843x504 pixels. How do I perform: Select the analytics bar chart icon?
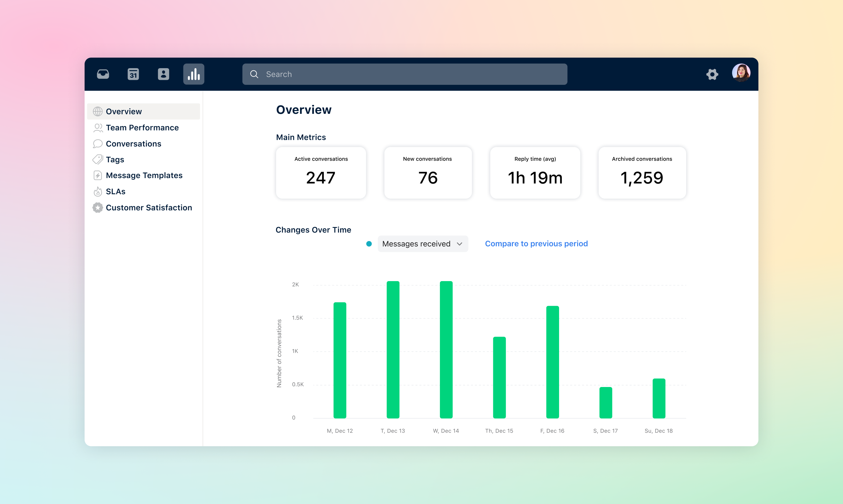(x=194, y=74)
